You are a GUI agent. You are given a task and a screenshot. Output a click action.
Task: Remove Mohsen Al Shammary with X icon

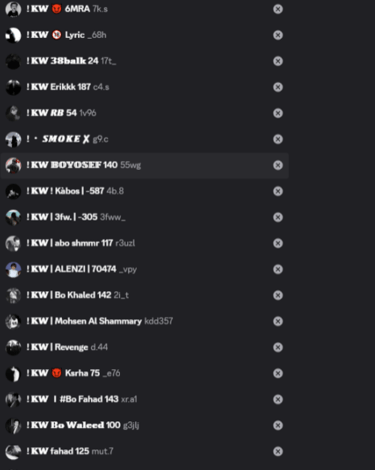(x=278, y=321)
